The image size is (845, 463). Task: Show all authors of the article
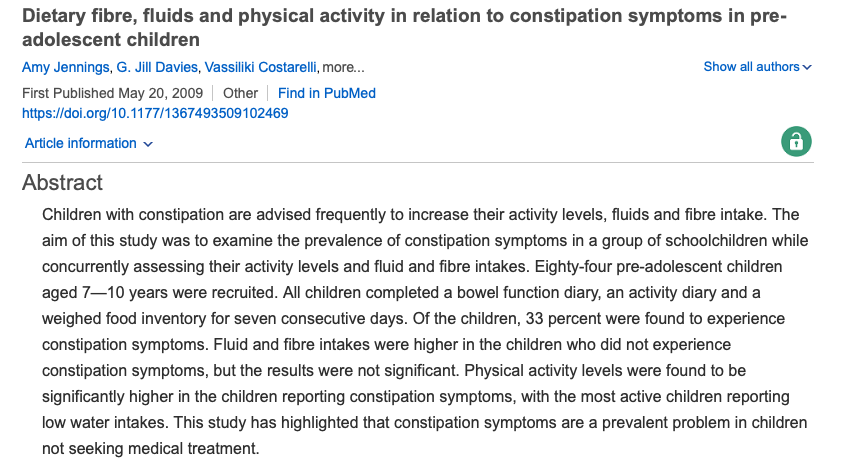(757, 67)
